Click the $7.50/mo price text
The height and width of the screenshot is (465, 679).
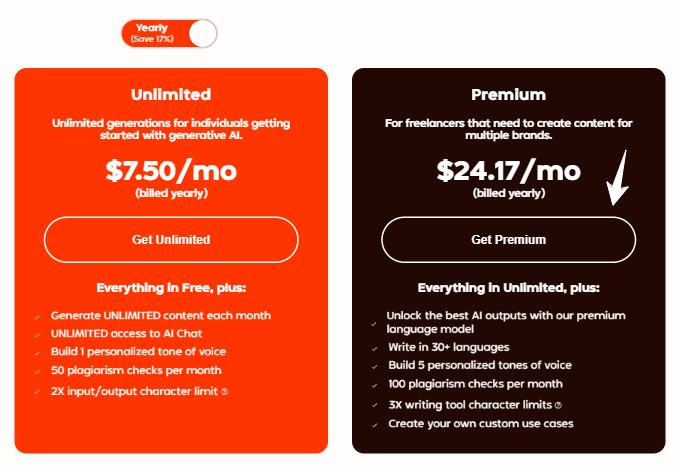pos(171,171)
